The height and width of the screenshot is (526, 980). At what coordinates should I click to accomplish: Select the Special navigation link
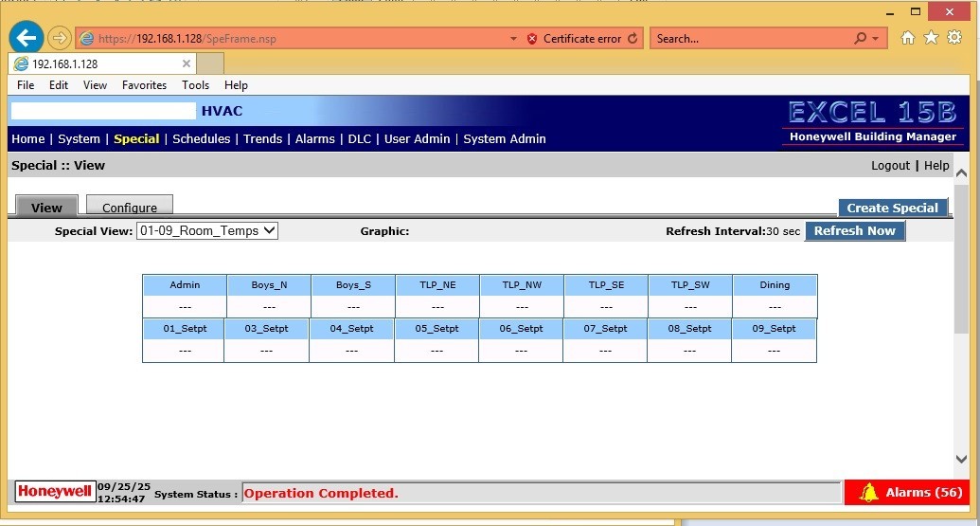(x=136, y=139)
